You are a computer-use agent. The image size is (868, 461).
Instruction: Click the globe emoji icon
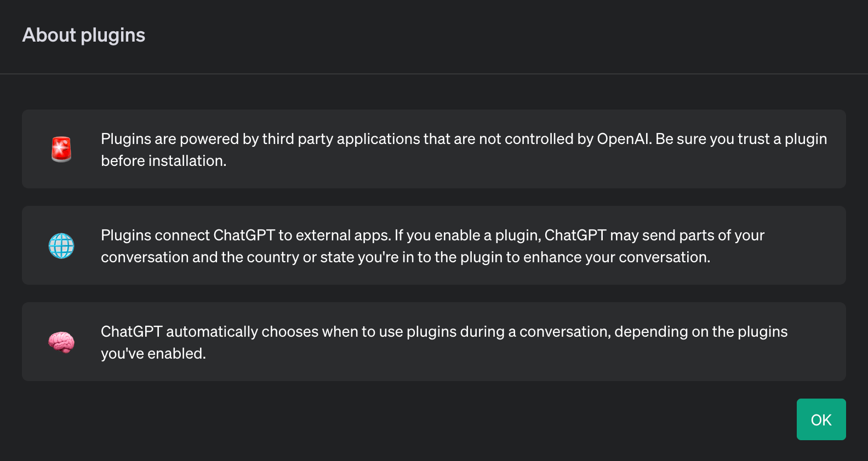click(x=61, y=246)
